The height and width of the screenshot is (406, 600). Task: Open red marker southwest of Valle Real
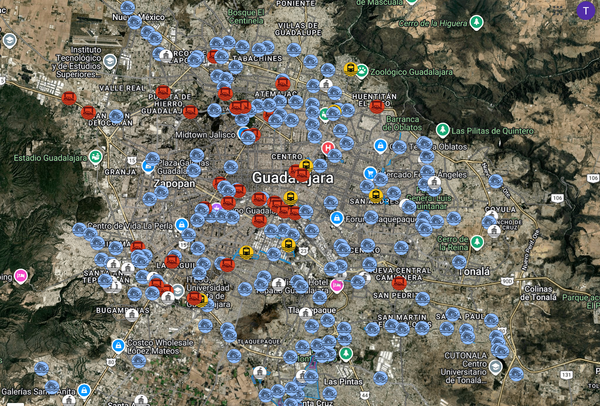coord(69,98)
